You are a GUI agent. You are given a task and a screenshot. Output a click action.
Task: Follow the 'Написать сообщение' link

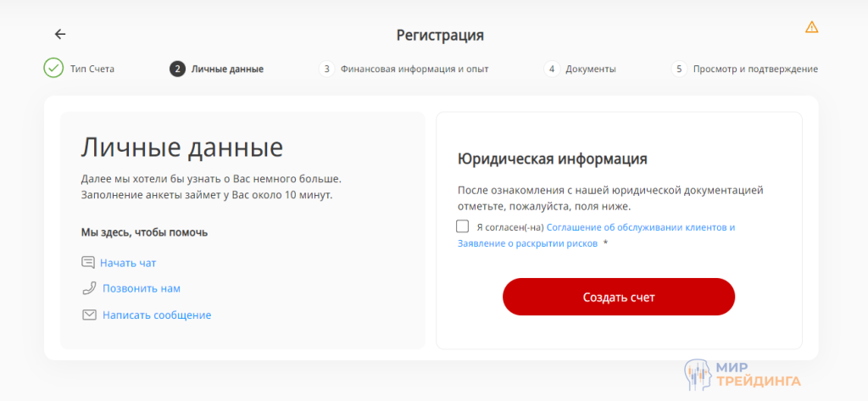(x=157, y=315)
